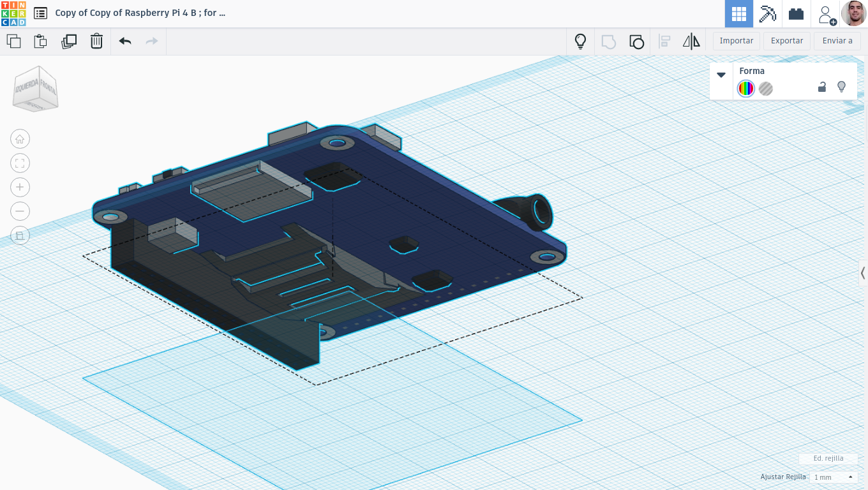Delete the selected shape

click(96, 41)
